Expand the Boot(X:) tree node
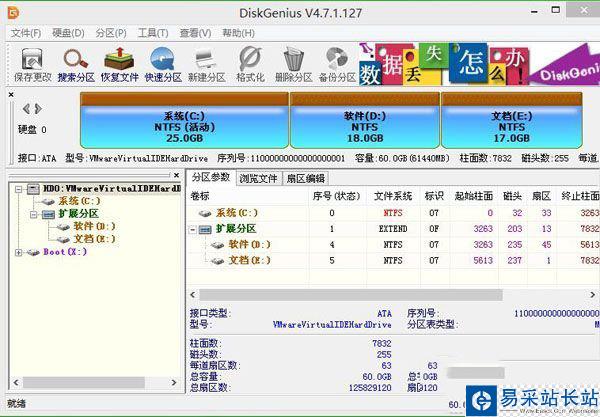This screenshot has width=600, height=417. point(18,252)
